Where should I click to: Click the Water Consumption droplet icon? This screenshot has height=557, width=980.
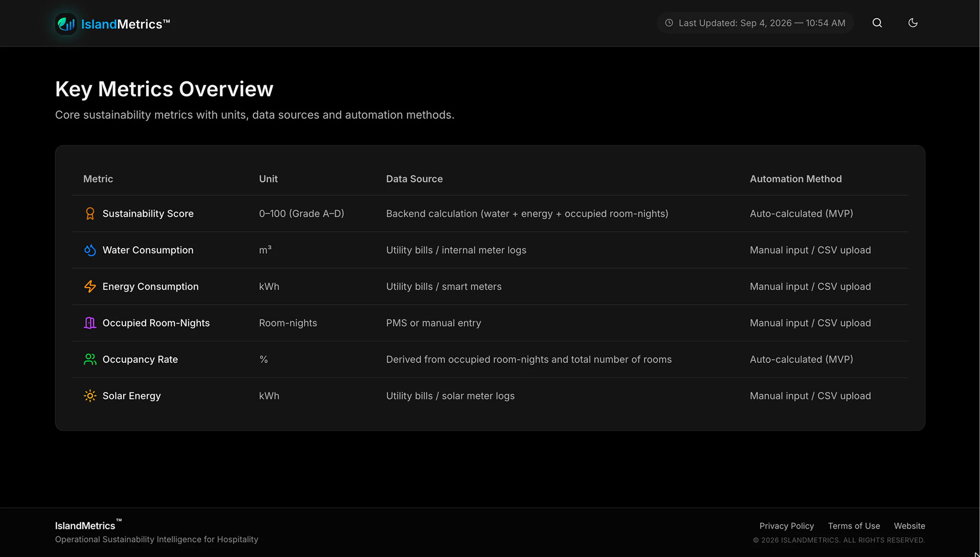point(90,250)
